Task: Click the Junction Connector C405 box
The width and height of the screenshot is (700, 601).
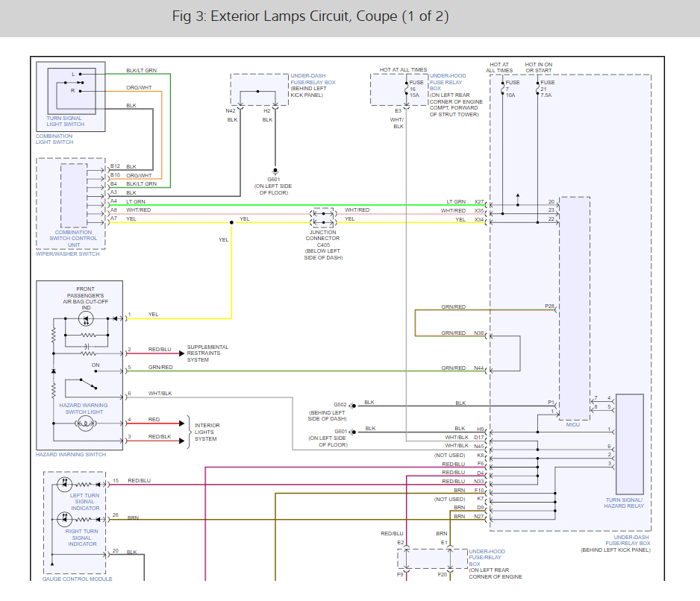Action: [323, 218]
